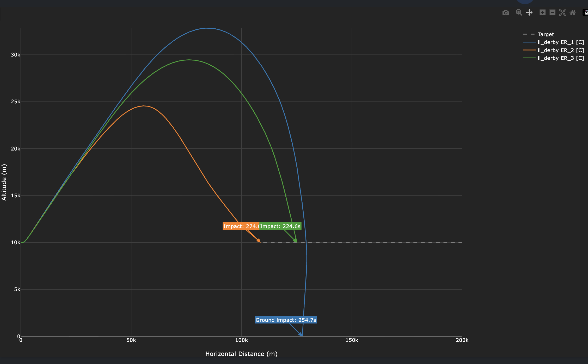
Task: Toggle il_derby ER_3 [C] legend entry
Action: pyautogui.click(x=561, y=58)
